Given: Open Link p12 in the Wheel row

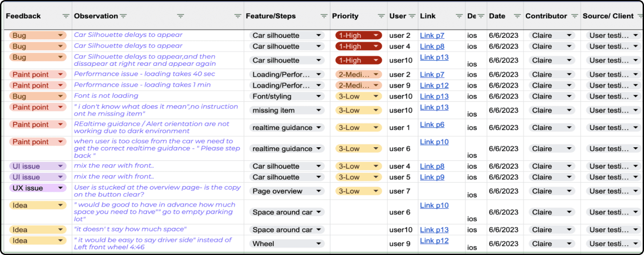Looking at the screenshot, I should pos(434,241).
